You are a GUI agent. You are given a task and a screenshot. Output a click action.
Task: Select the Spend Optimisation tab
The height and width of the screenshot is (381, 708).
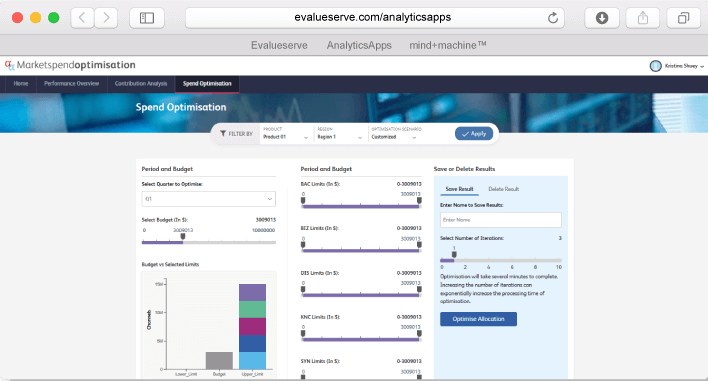tap(207, 84)
